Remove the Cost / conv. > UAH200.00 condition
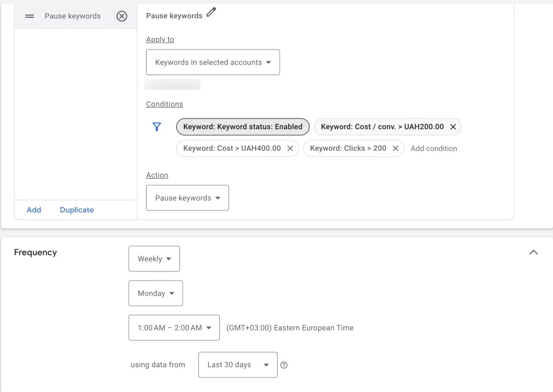Screen dimensions: 553x392 [453, 127]
